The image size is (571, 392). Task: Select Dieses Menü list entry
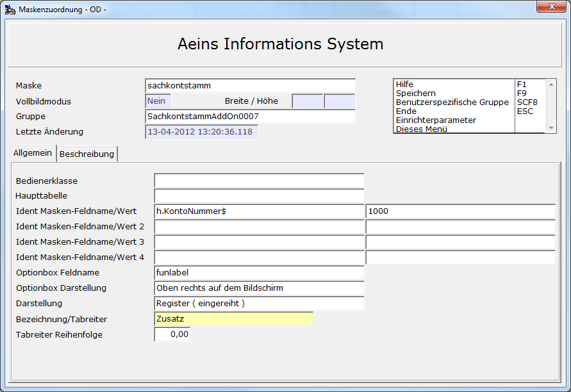(421, 129)
